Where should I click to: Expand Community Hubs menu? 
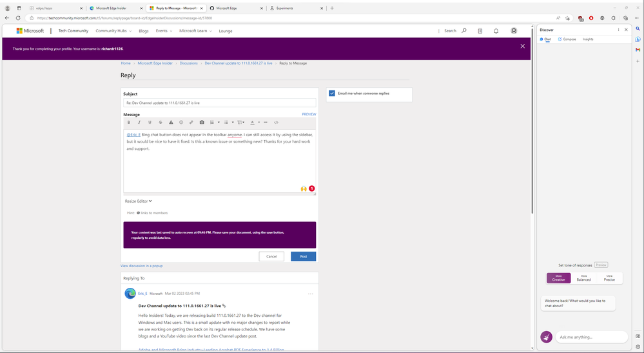pos(113,31)
